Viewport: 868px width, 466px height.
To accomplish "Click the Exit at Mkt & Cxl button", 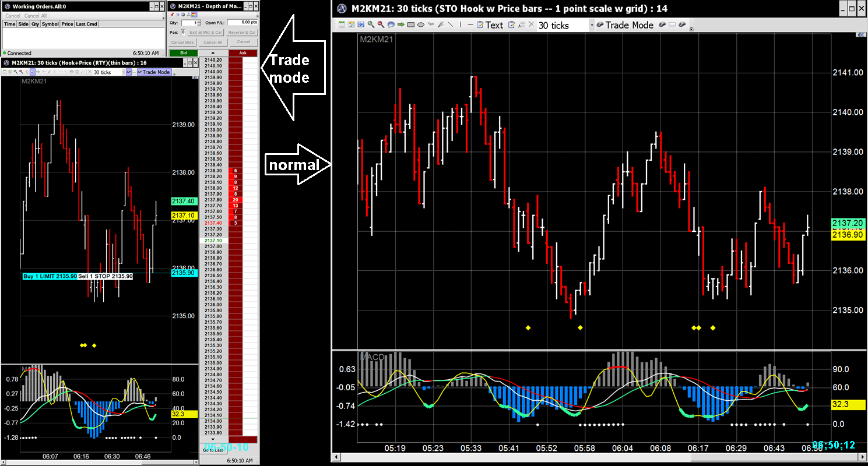I will coord(205,33).
